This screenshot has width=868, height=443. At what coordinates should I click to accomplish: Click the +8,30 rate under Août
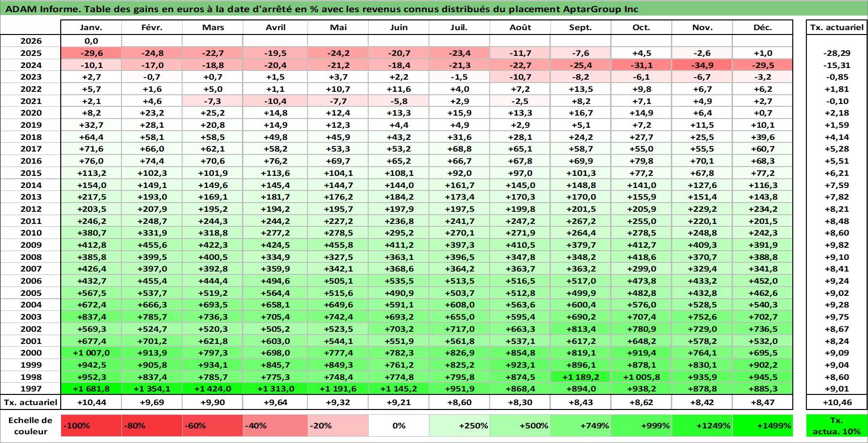pyautogui.click(x=520, y=402)
